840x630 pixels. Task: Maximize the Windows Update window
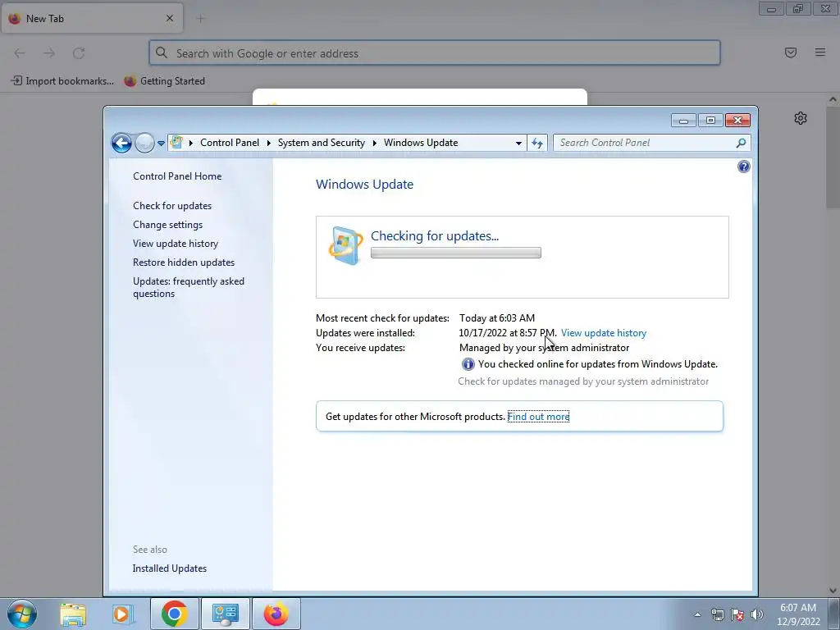point(710,121)
